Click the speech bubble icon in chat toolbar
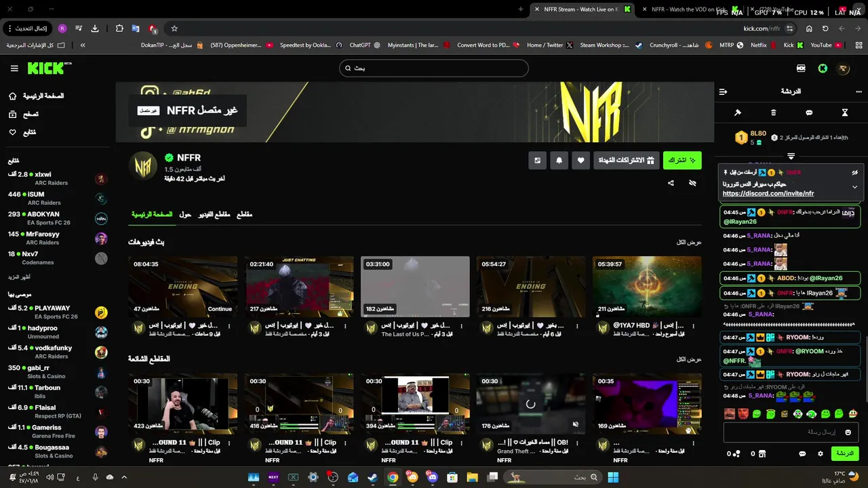This screenshot has height=488, width=868. (x=809, y=113)
